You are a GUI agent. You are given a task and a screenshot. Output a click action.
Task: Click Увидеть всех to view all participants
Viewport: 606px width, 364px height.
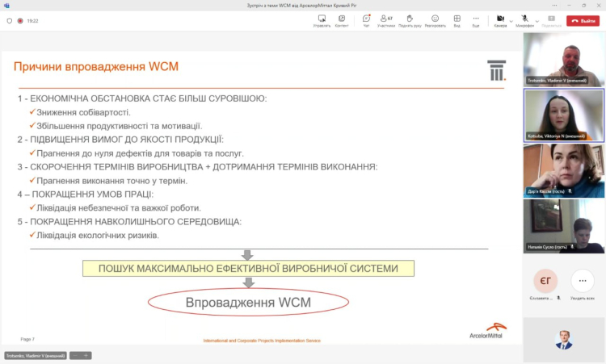(x=583, y=281)
